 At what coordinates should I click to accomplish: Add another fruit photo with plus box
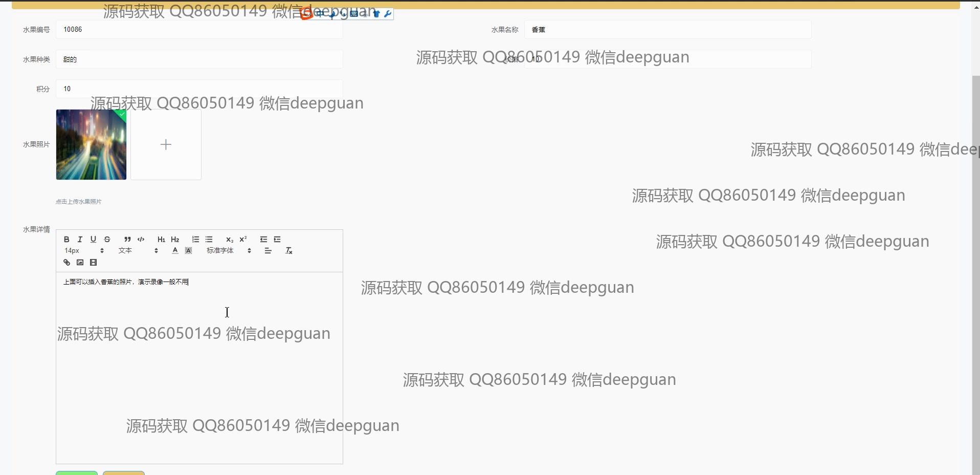(x=166, y=144)
